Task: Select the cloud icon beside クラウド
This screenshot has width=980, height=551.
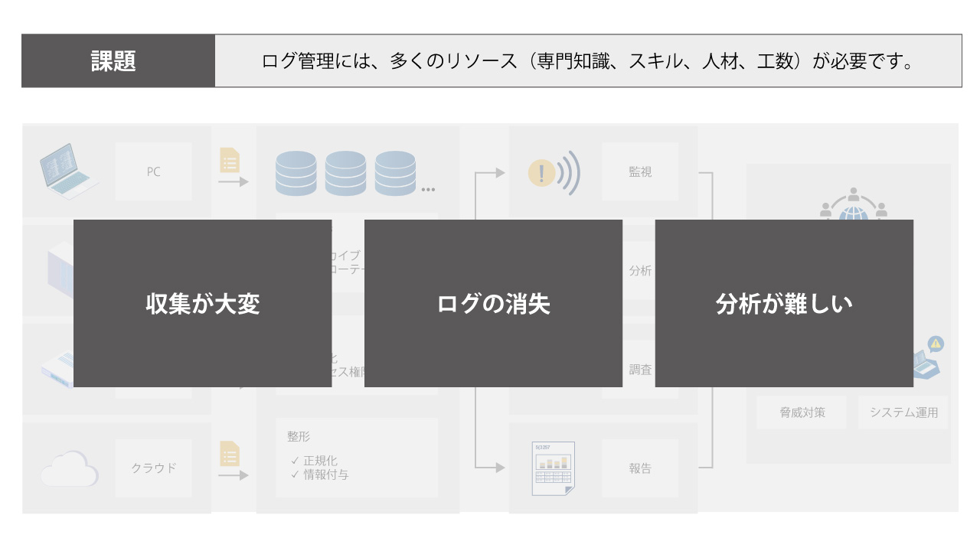Action: [x=70, y=468]
